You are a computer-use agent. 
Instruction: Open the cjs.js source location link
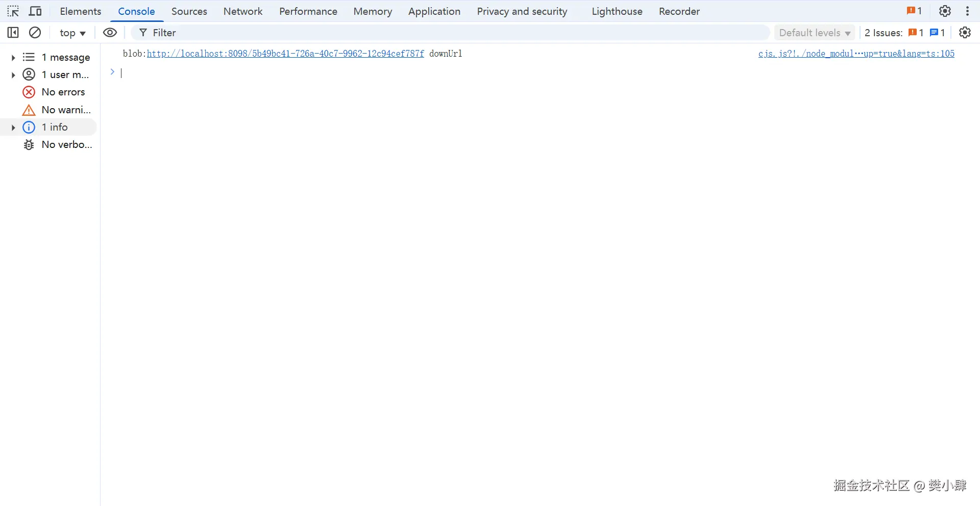[856, 54]
